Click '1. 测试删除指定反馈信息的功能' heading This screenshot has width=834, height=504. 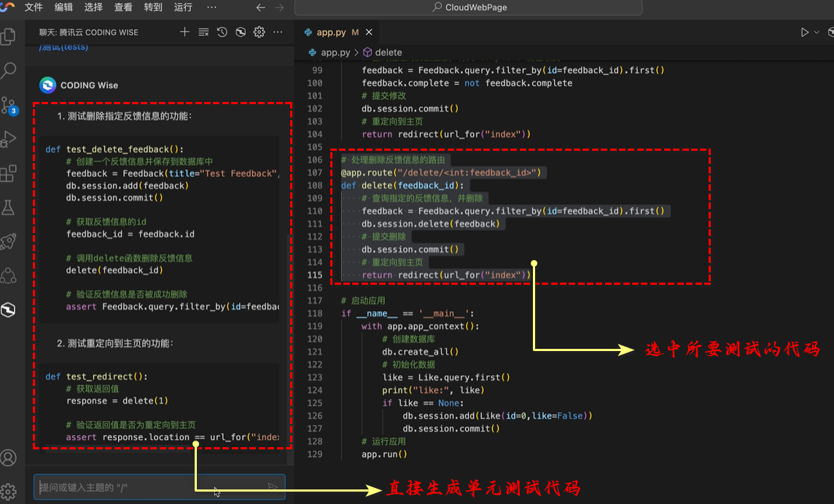coord(125,116)
